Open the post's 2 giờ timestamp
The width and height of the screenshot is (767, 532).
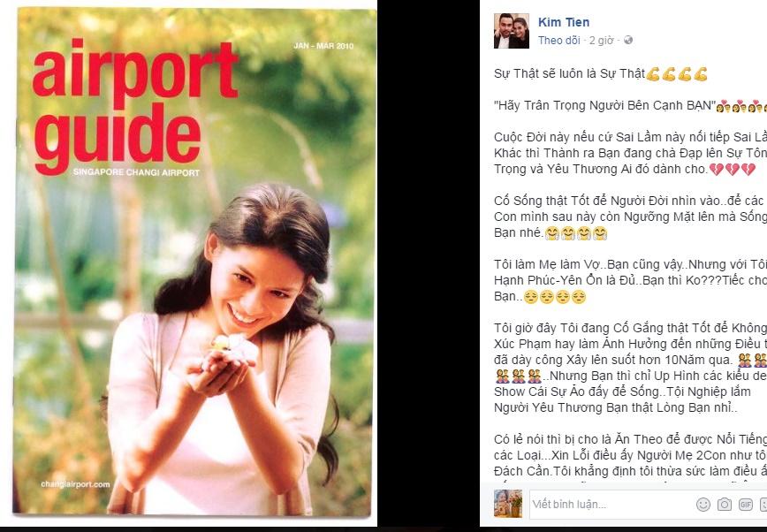click(x=601, y=40)
